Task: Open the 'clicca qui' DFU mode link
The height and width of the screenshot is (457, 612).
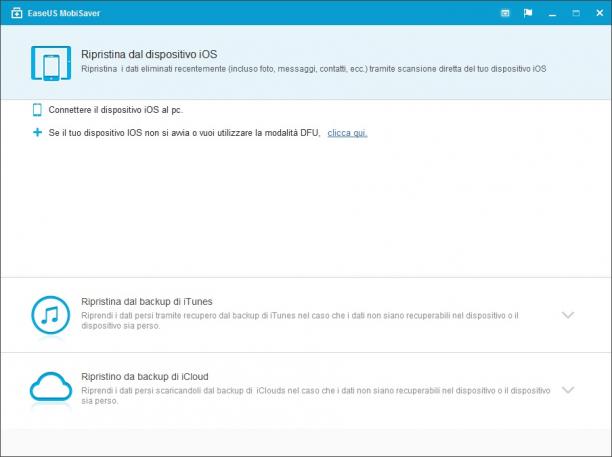Action: pos(347,133)
